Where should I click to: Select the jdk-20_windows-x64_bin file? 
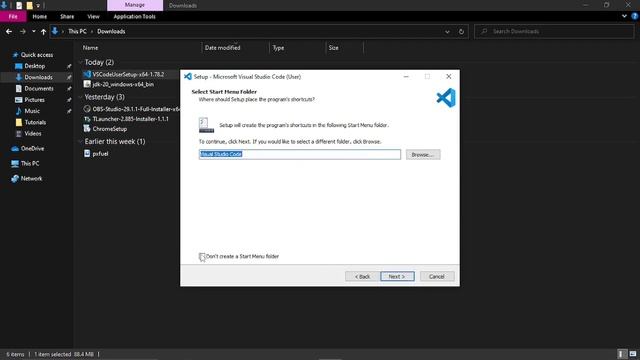[123, 84]
